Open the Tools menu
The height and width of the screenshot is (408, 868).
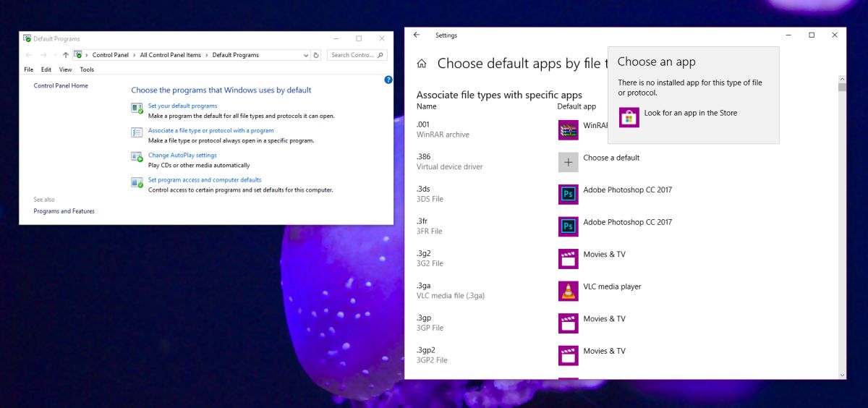tap(87, 69)
